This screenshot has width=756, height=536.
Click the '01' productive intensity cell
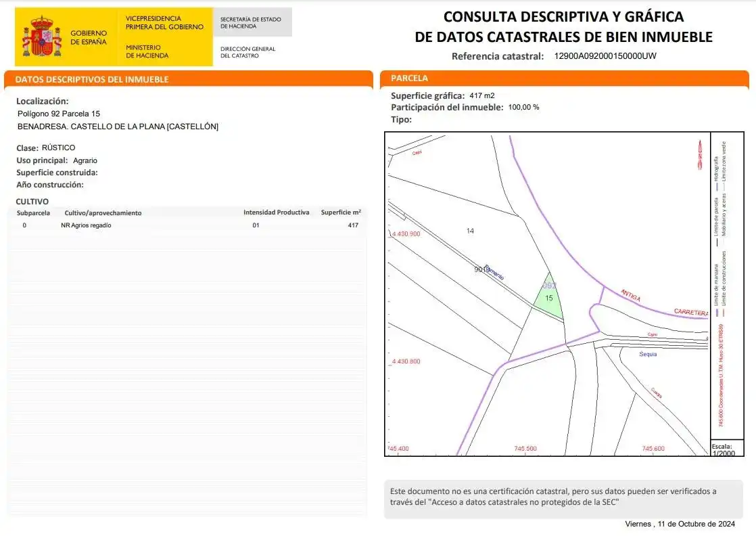click(x=256, y=225)
